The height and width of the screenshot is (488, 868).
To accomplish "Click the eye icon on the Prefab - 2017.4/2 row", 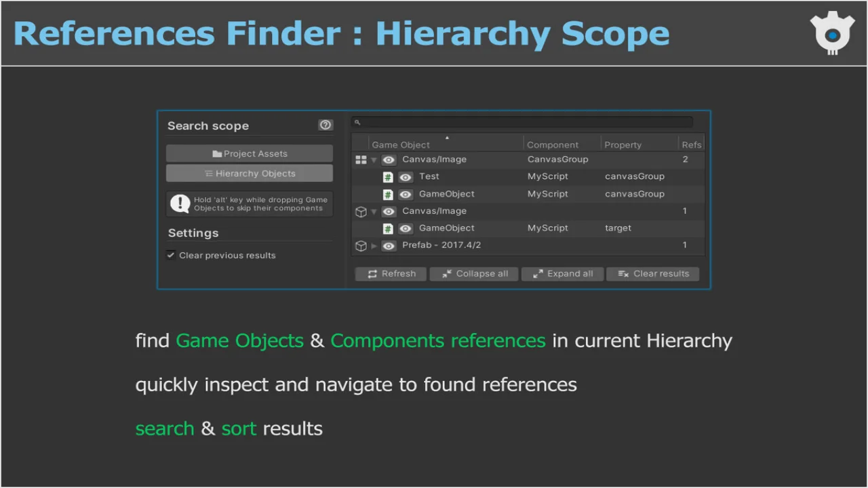I will coord(389,246).
